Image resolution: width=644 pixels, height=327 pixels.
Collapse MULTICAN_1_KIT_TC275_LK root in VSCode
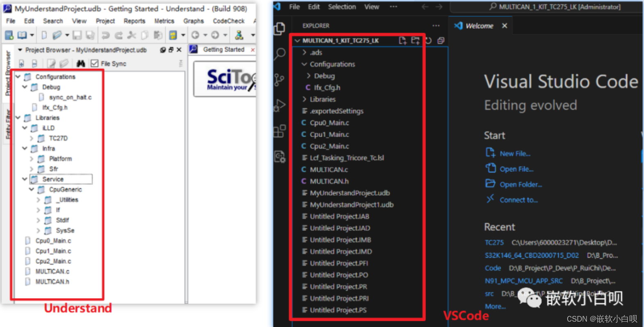point(297,41)
